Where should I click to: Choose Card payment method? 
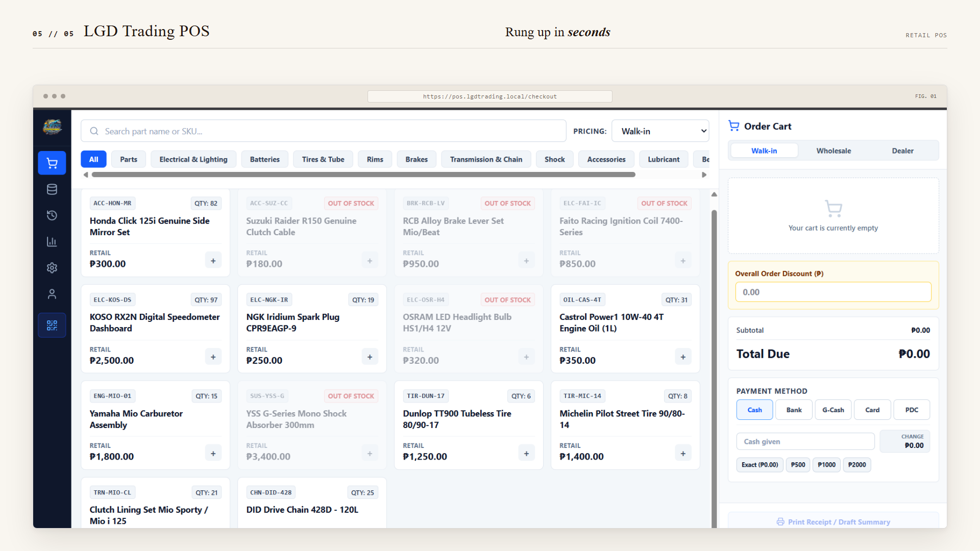pyautogui.click(x=872, y=410)
